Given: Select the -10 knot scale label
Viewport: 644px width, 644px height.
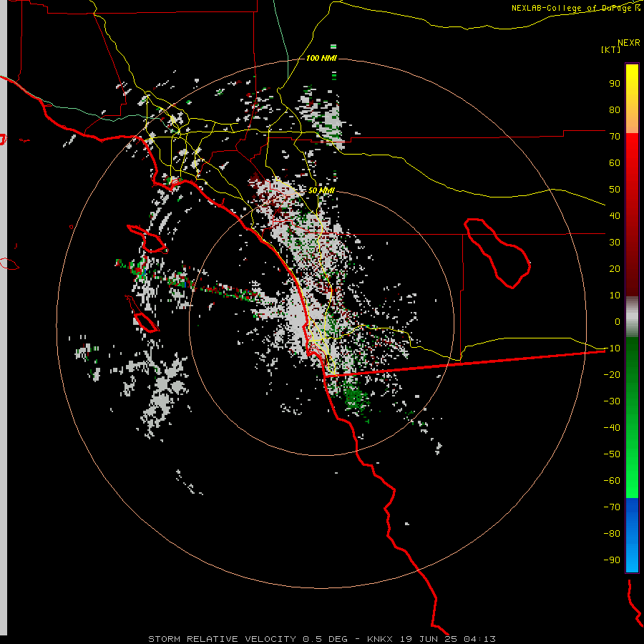Looking at the screenshot, I should click(x=612, y=348).
